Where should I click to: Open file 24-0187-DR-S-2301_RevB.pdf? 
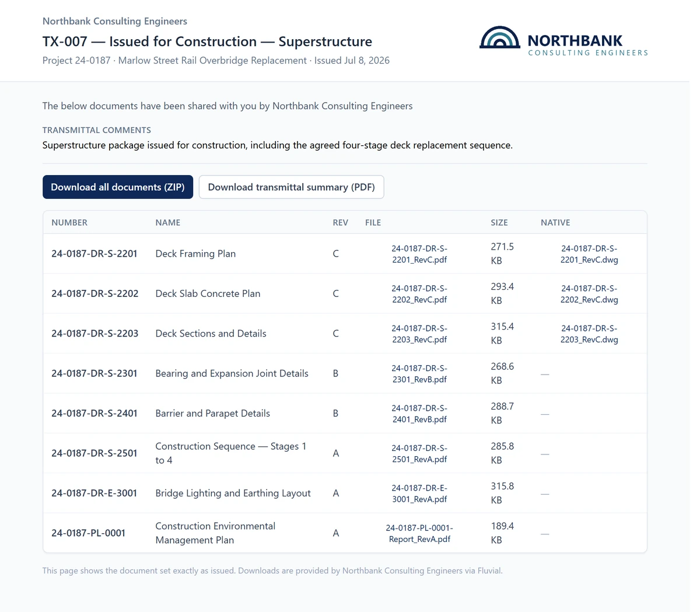419,374
